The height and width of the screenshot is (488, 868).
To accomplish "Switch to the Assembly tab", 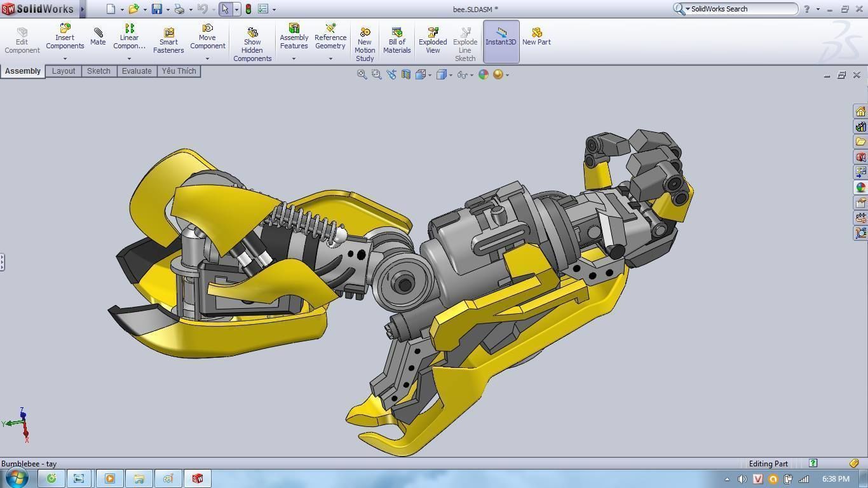I will [23, 71].
